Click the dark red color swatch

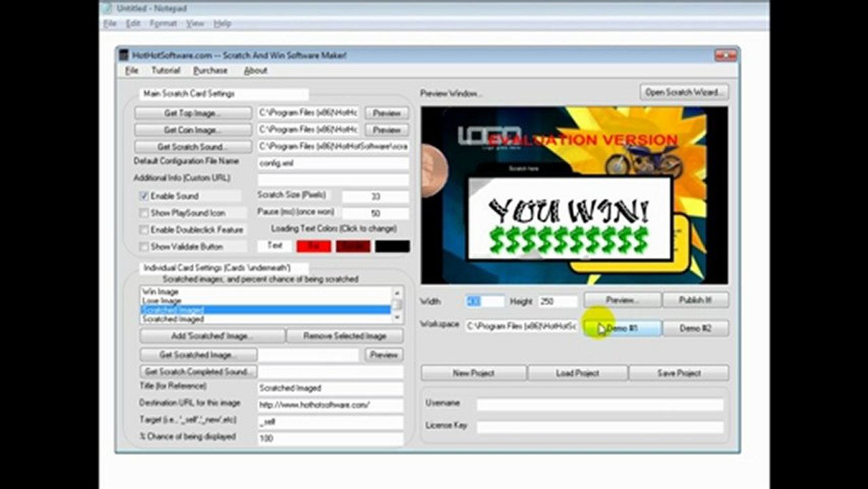pyautogui.click(x=353, y=246)
